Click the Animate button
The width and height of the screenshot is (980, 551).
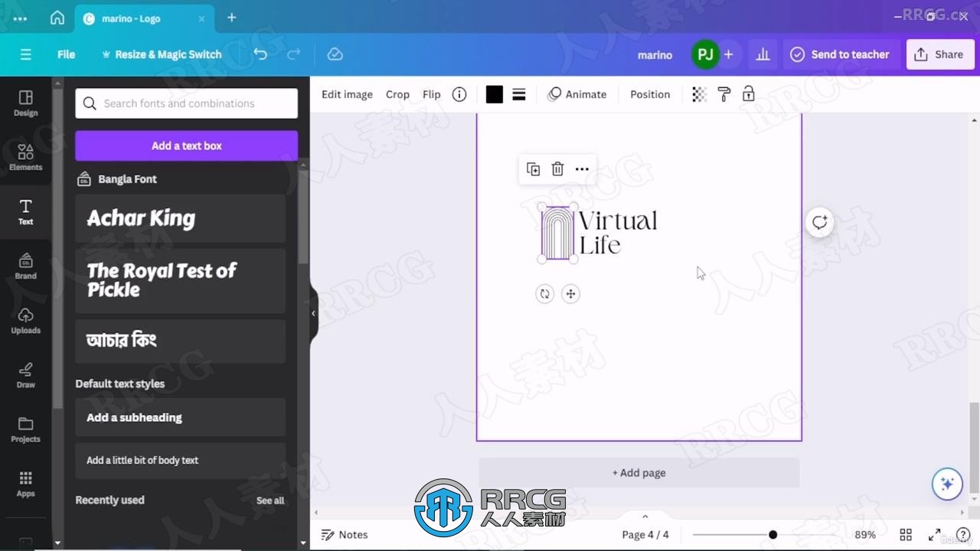pos(577,94)
